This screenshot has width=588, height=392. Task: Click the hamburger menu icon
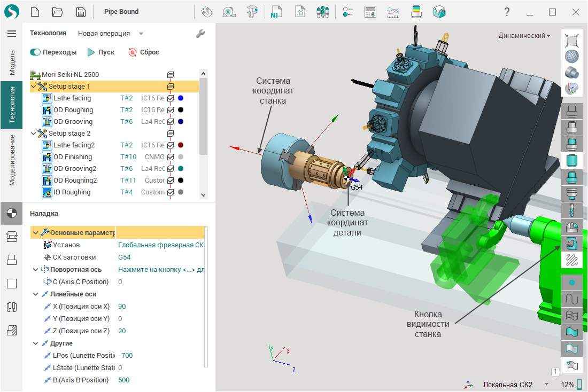point(11,34)
